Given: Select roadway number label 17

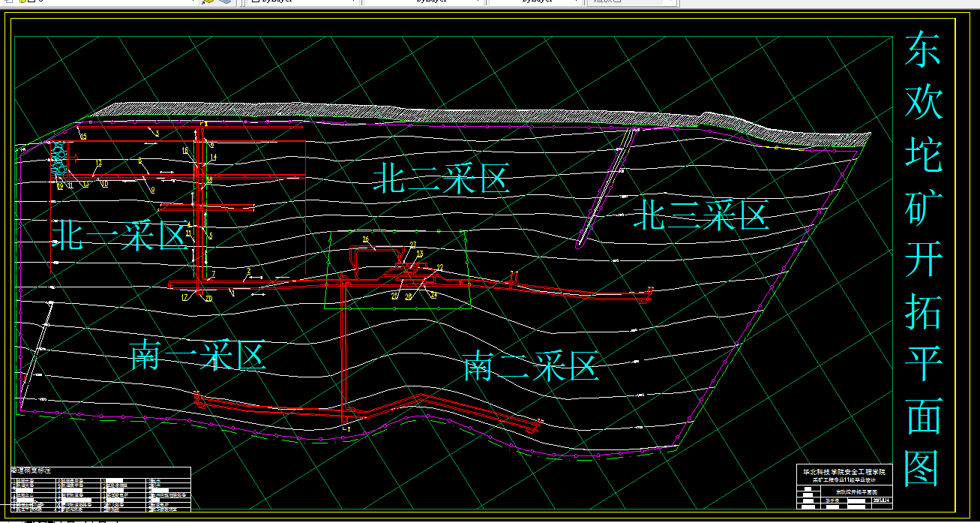Looking at the screenshot, I should (184, 298).
